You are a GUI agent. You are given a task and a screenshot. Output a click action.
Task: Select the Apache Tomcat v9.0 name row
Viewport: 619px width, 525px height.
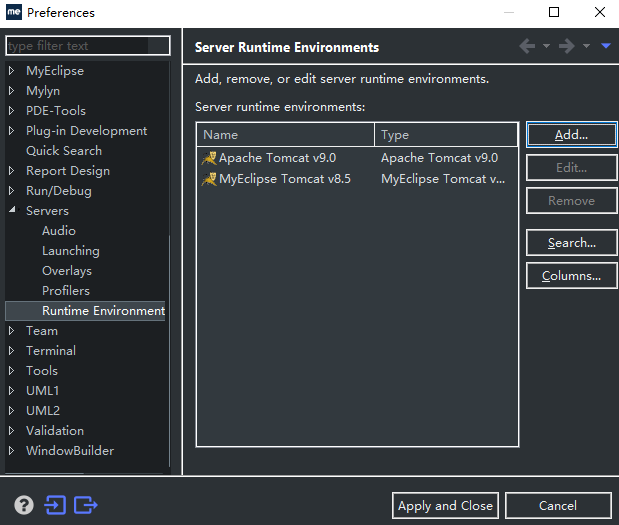[278, 158]
